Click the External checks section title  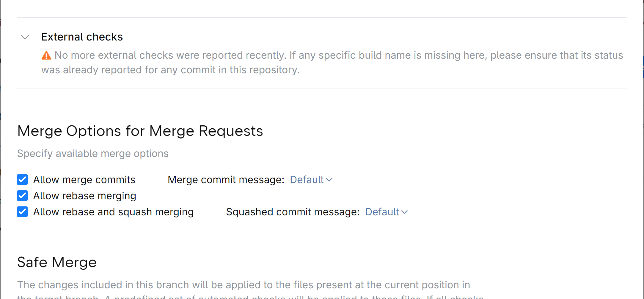tap(82, 37)
